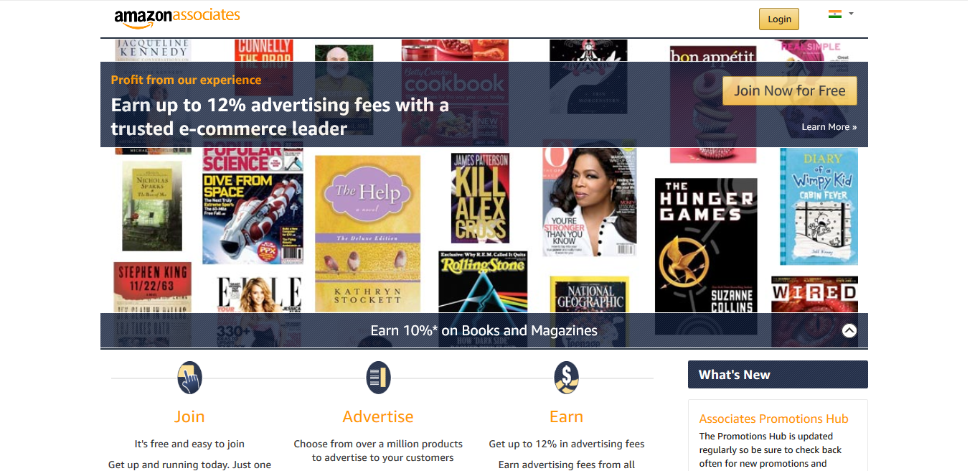The width and height of the screenshot is (980, 471).
Task: Click the Join hand-pointer icon
Action: tap(189, 378)
